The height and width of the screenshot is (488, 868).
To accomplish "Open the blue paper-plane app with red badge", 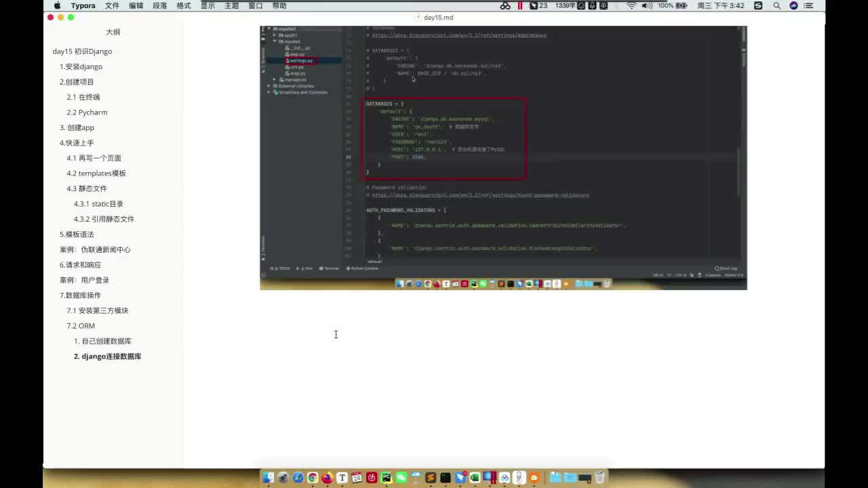I will click(x=460, y=478).
